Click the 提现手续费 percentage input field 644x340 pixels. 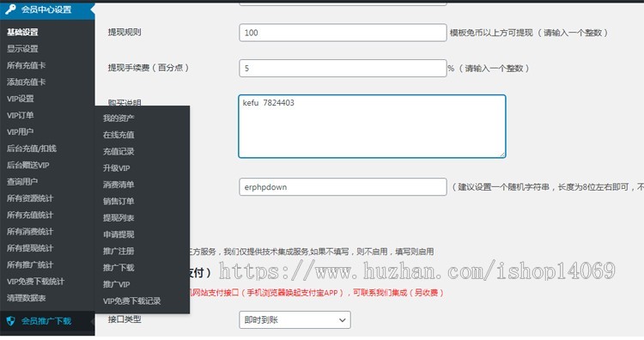(x=343, y=68)
